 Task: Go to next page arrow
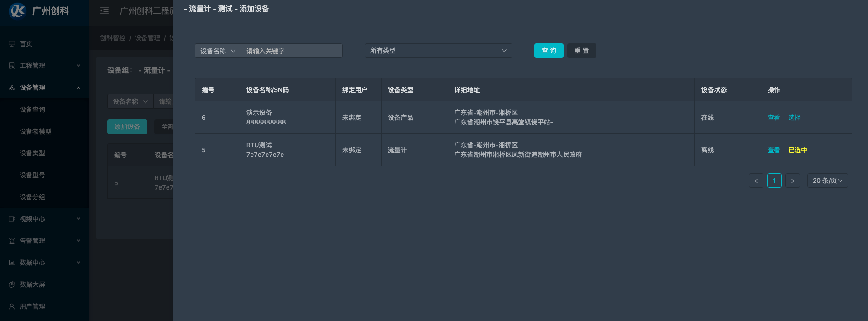[793, 181]
